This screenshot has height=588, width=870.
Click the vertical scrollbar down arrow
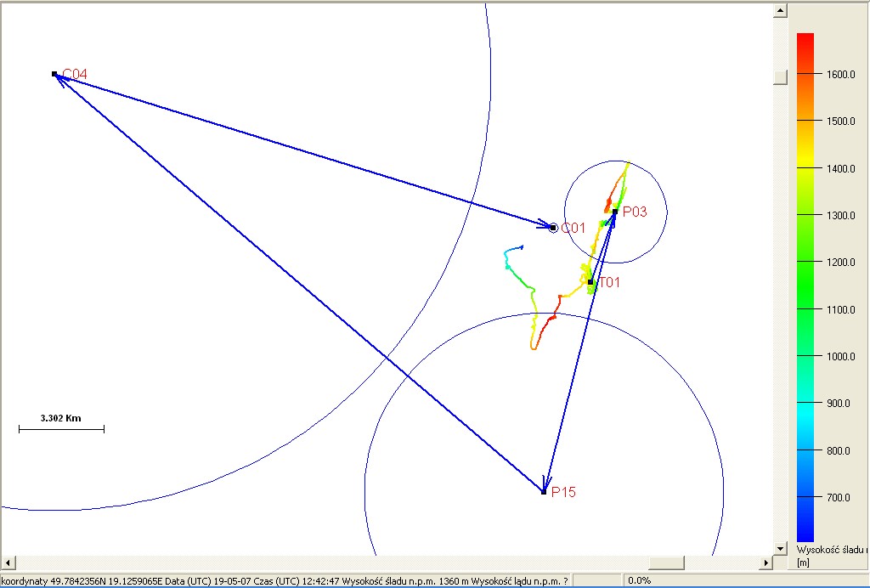780,549
